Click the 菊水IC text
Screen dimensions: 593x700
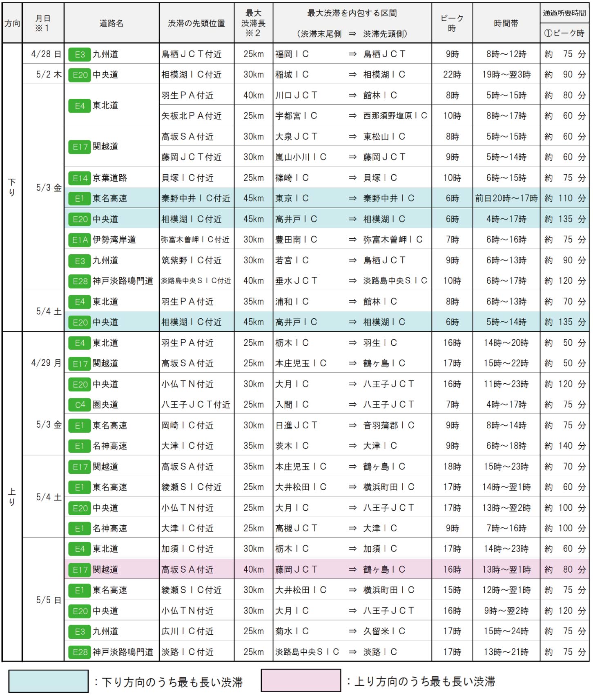click(x=292, y=631)
